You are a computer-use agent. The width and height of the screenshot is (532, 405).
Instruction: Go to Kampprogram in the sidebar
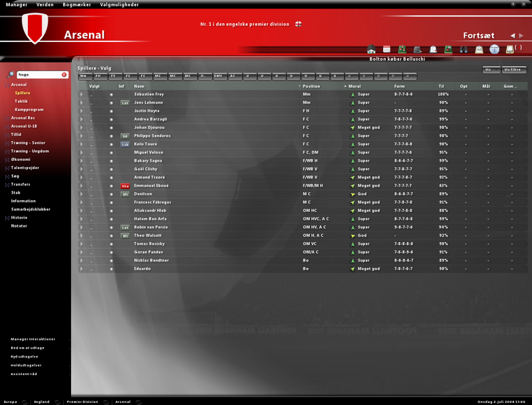point(29,110)
